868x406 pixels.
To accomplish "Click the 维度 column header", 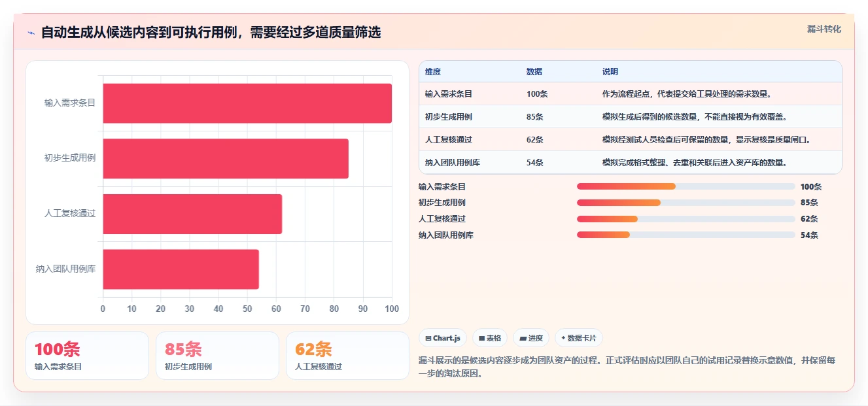I will point(433,72).
